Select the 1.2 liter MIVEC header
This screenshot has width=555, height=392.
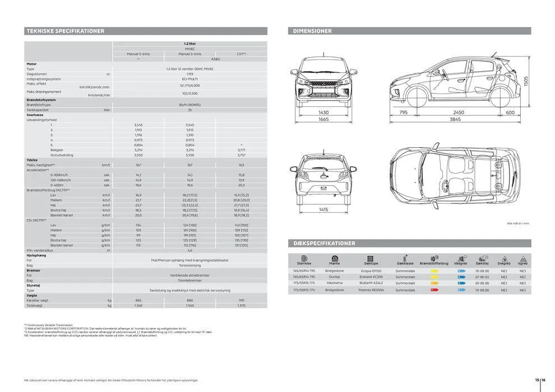(191, 44)
